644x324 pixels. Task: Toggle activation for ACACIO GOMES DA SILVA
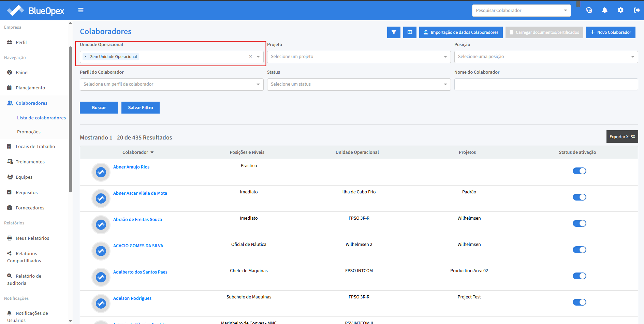579,250
